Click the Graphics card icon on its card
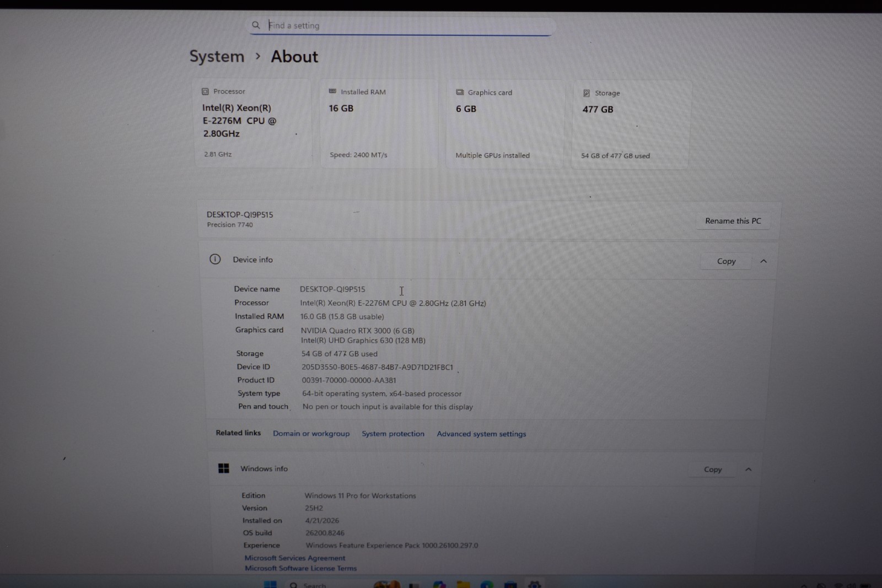The image size is (882, 588). coord(460,92)
